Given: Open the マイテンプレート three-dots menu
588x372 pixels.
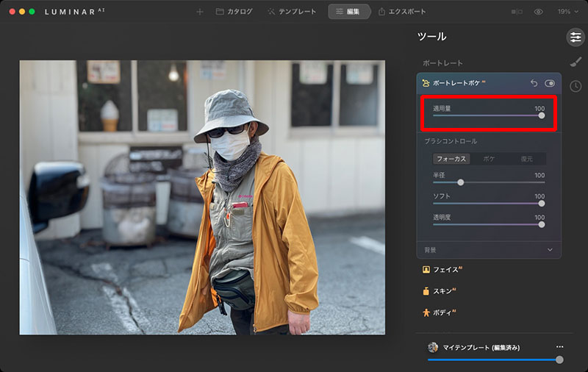Looking at the screenshot, I should (x=559, y=347).
